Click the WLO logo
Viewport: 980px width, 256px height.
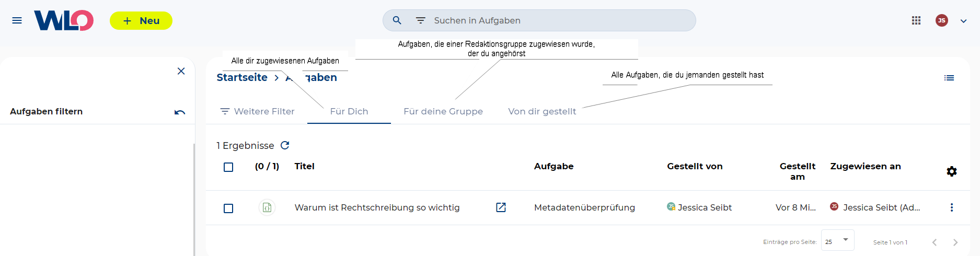[64, 20]
